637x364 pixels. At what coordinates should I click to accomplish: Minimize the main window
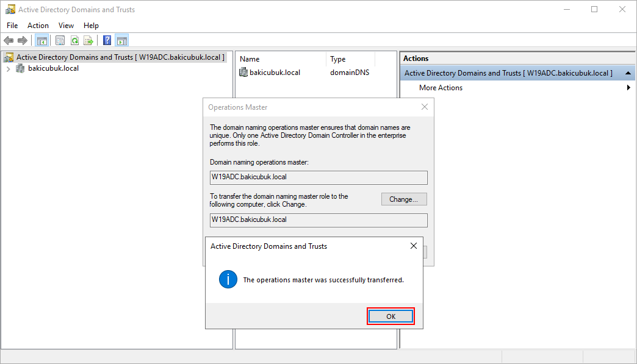point(567,9)
